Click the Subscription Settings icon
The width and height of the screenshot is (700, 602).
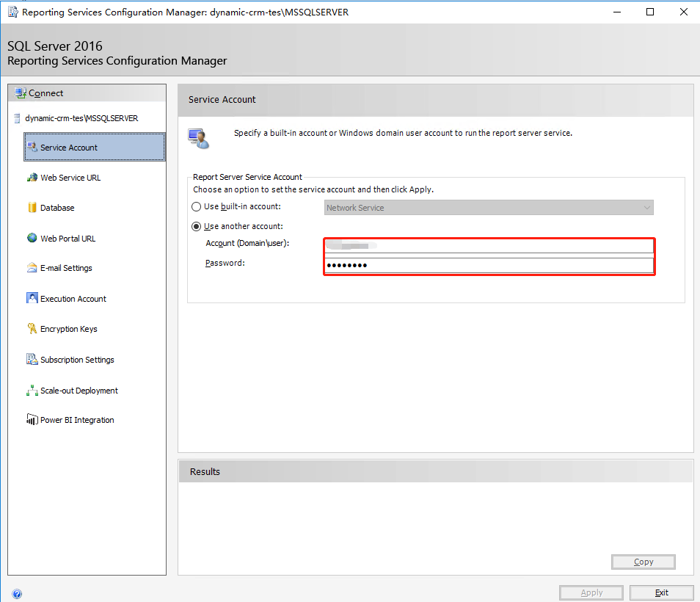coord(32,359)
